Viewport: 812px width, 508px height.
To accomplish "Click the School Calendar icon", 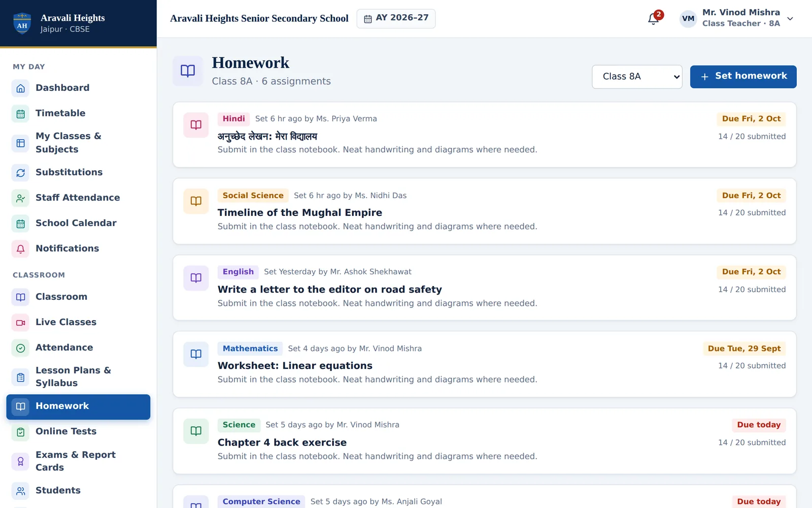I will [20, 223].
